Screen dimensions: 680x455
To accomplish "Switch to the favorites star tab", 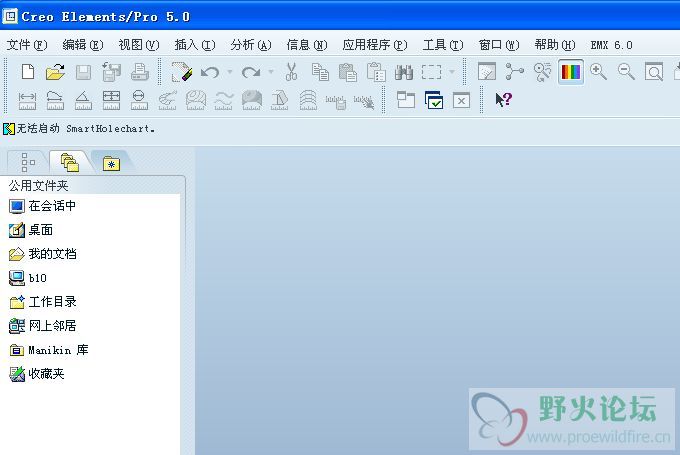I will (111, 164).
